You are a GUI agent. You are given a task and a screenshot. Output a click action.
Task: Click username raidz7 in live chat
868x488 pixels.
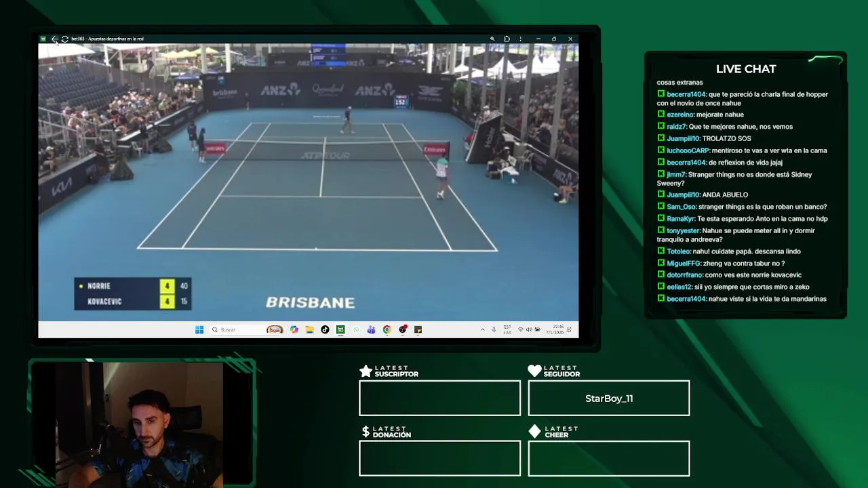676,127
